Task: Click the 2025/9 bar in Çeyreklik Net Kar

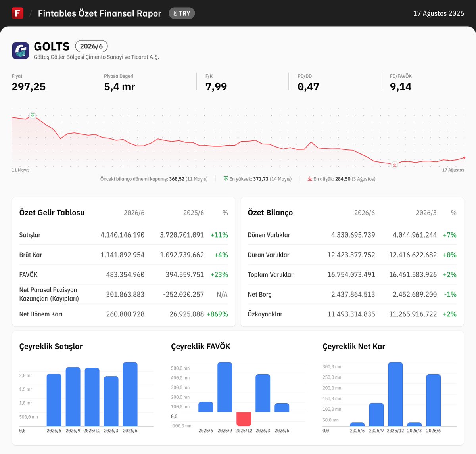Action: click(376, 415)
